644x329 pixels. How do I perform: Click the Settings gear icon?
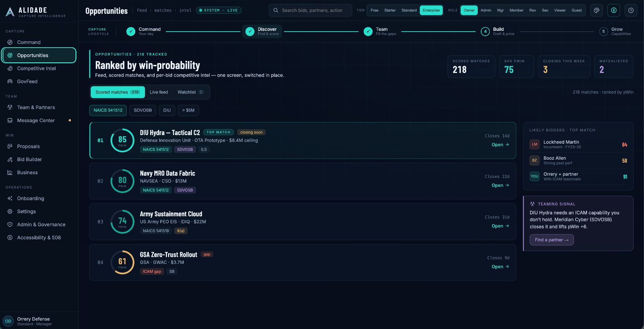click(x=10, y=212)
